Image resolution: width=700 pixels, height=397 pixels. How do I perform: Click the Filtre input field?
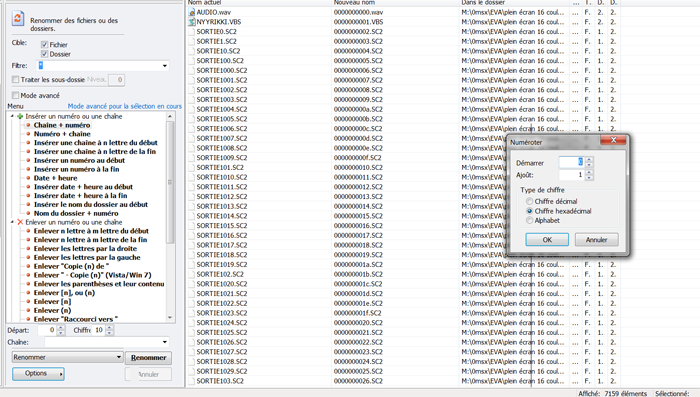pos(98,66)
